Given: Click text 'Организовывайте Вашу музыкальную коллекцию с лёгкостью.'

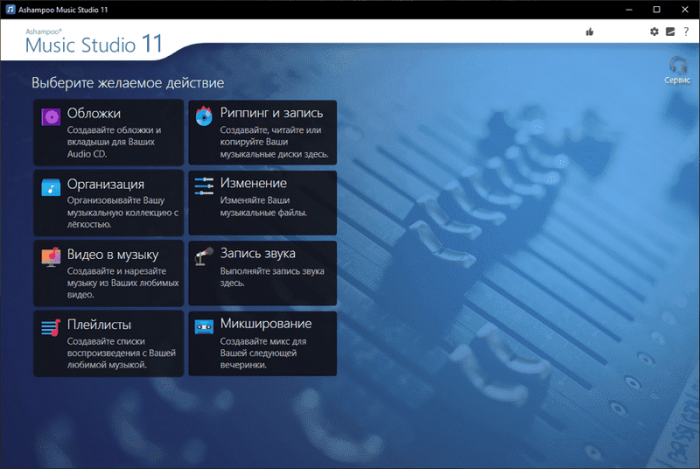Looking at the screenshot, I should (123, 212).
